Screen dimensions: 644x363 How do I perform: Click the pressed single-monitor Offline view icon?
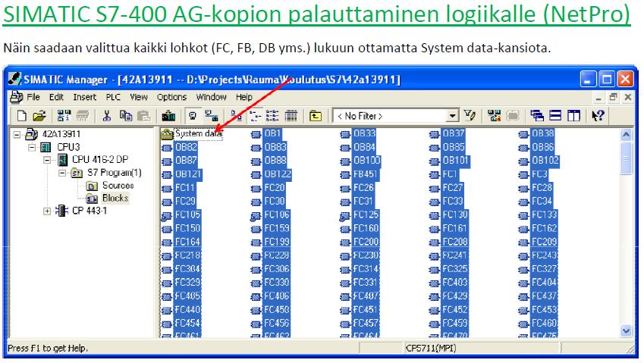tap(192, 116)
